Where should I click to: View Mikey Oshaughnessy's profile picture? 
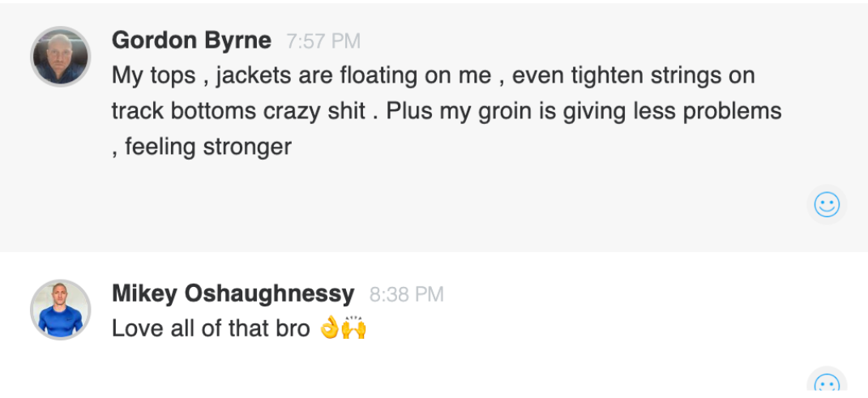point(60,310)
